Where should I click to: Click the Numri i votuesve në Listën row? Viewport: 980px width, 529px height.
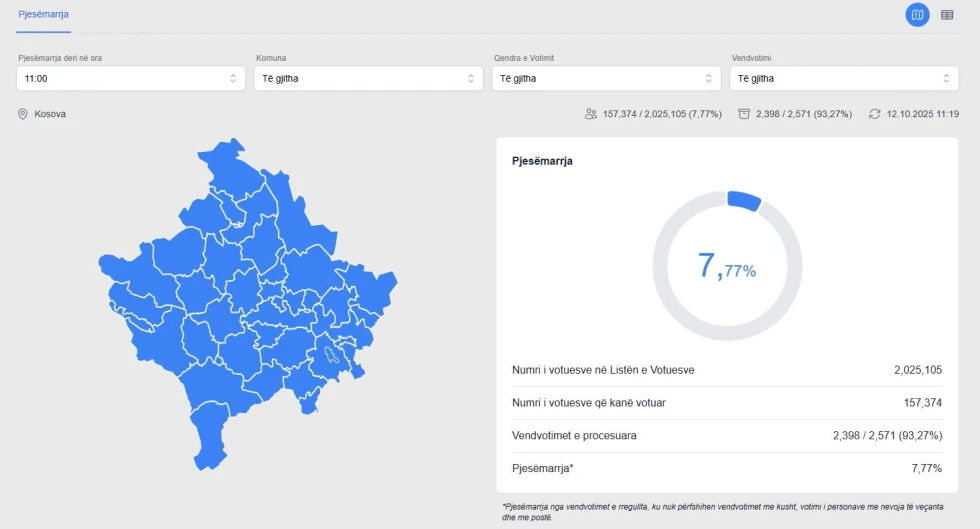[x=727, y=370]
